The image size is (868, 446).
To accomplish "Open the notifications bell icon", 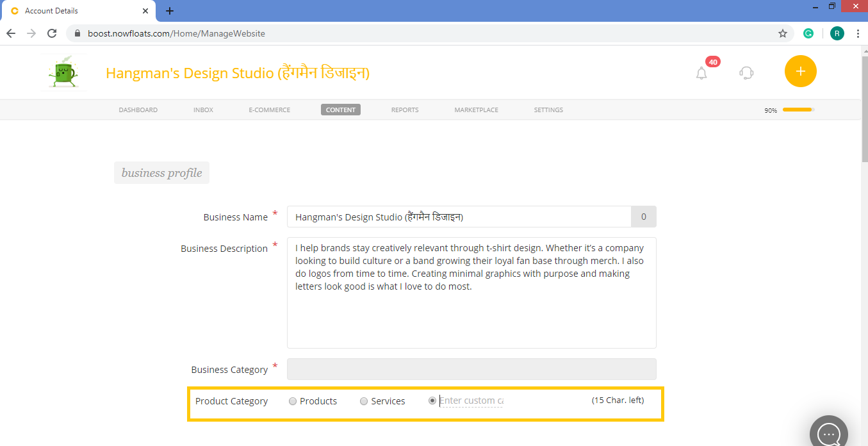I will tap(701, 73).
